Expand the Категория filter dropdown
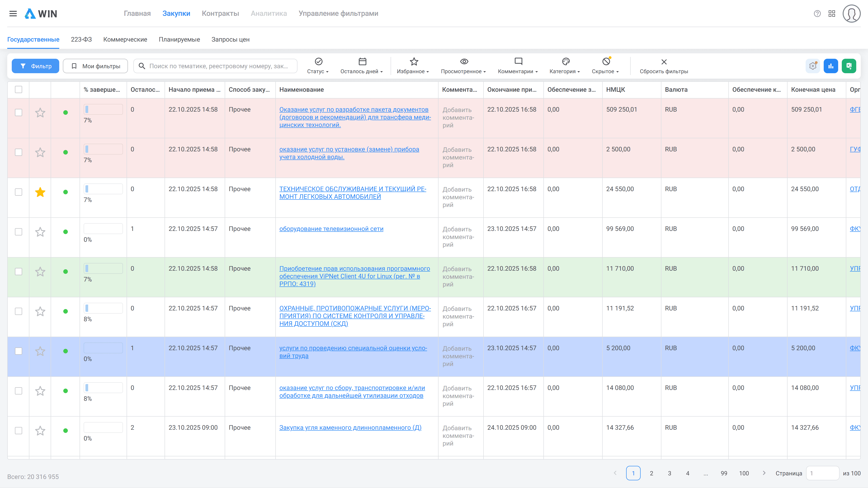This screenshot has height=488, width=868. click(565, 66)
